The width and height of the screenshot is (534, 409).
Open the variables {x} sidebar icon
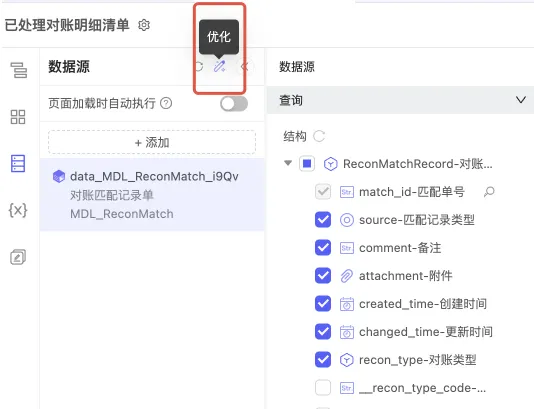pyautogui.click(x=18, y=210)
